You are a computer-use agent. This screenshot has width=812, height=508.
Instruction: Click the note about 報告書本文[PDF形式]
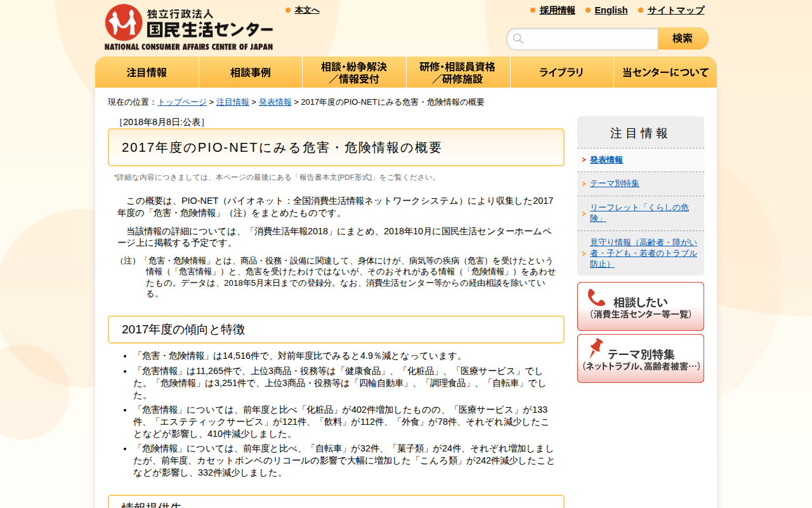point(277,177)
